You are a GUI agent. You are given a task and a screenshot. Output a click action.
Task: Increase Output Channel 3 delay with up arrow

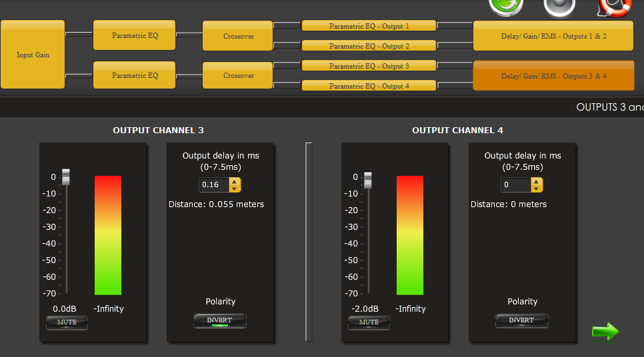235,181
